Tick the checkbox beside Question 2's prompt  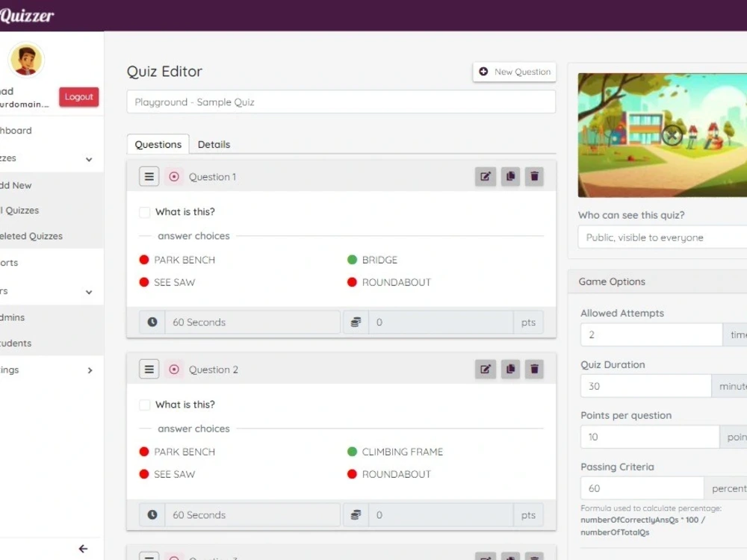(144, 404)
